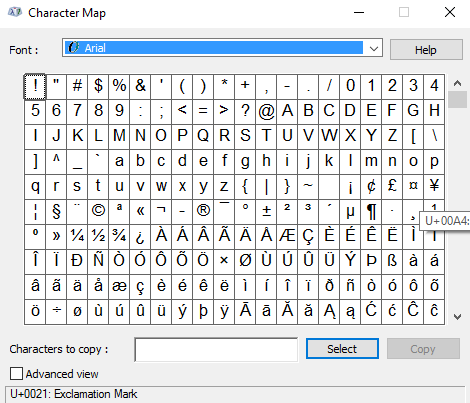The width and height of the screenshot is (470, 403).
Task: Select the percent sign character
Action: coord(119,86)
